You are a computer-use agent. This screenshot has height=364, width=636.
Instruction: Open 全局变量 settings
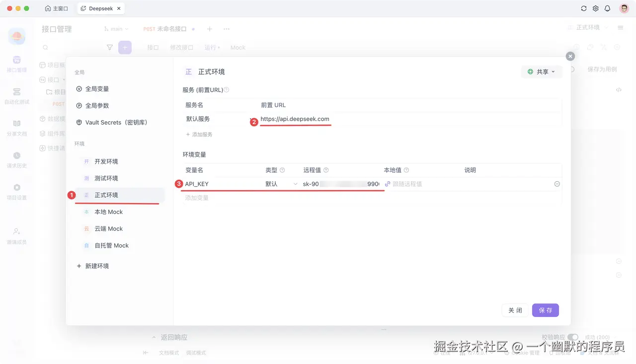(97, 89)
